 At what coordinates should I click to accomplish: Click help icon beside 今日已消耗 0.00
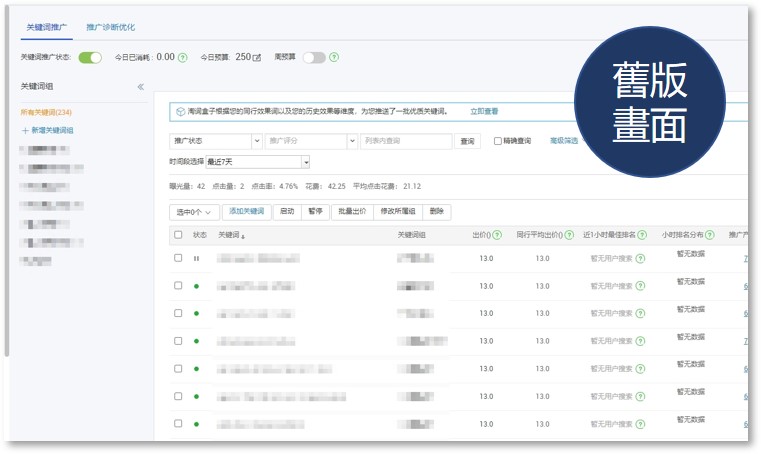pos(183,58)
